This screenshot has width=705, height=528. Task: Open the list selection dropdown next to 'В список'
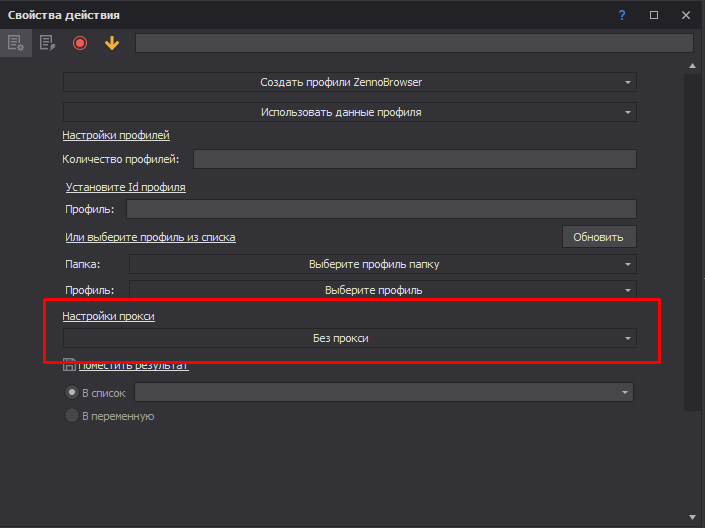384,393
